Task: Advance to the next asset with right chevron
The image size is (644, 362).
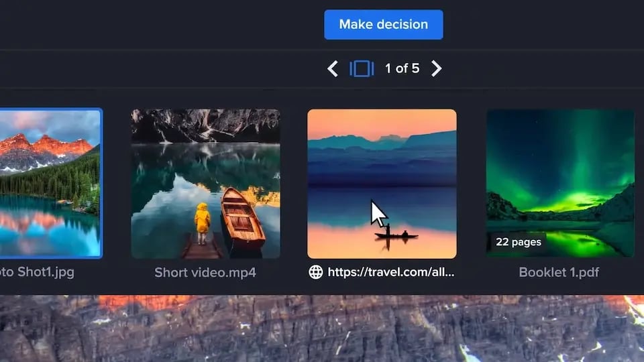Action: pyautogui.click(x=437, y=68)
